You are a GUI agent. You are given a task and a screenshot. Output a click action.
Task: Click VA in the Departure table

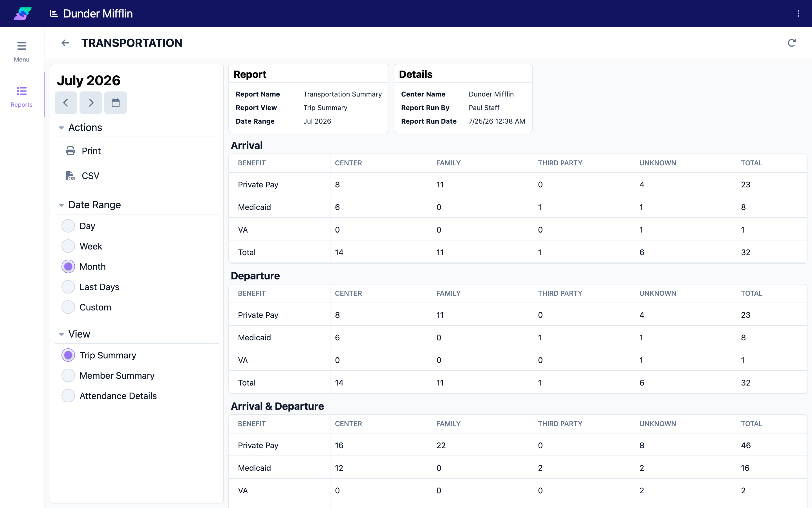pyautogui.click(x=242, y=360)
